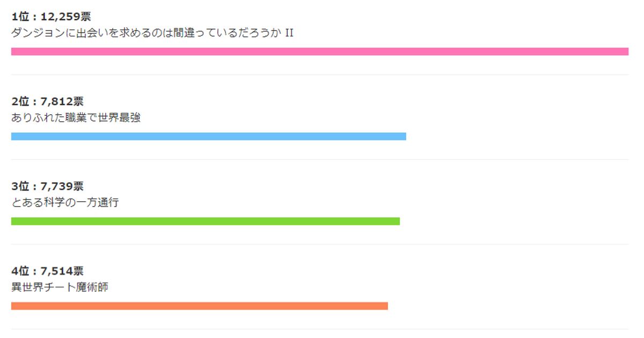Click the blue 2nd place result bar
Screen dimensions: 644x338
(x=208, y=136)
